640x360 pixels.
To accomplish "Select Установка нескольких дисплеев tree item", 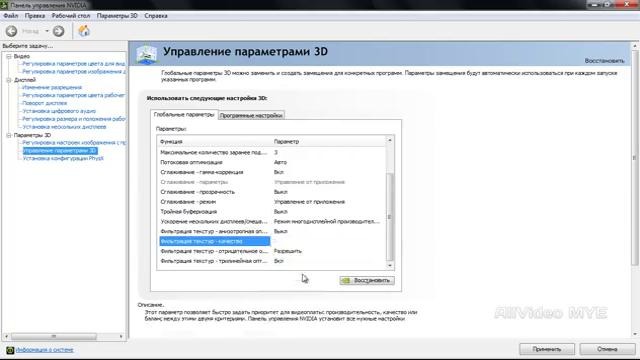I will pyautogui.click(x=64, y=127).
